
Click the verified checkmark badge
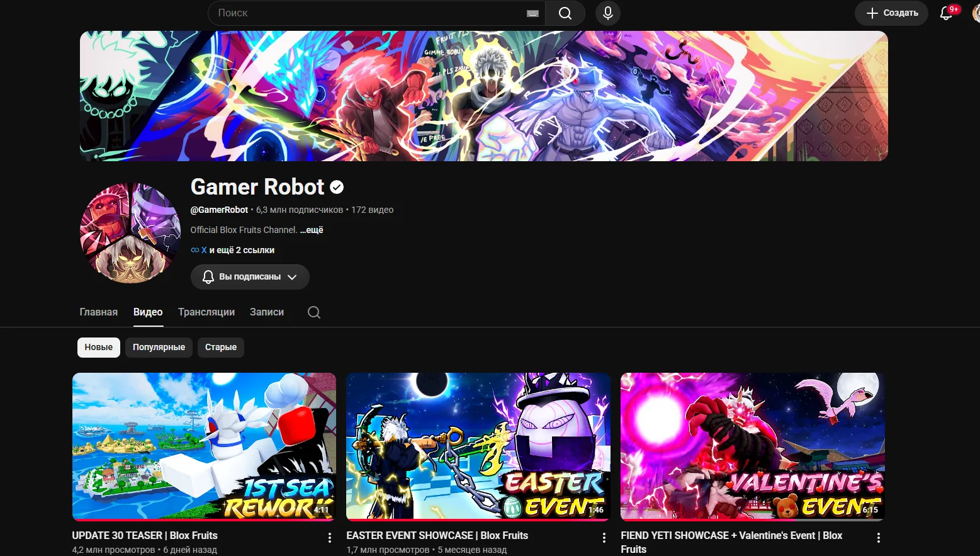pos(337,187)
